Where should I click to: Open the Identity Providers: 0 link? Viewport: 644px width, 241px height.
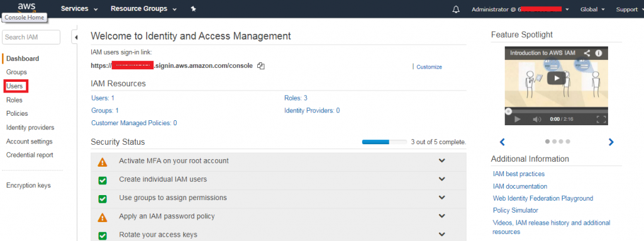312,110
